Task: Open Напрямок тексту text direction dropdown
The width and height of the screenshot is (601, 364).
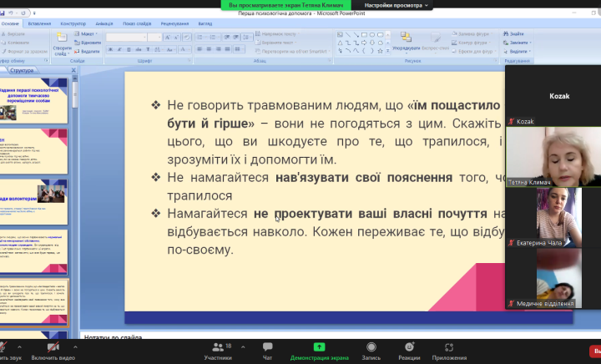Action: pyautogui.click(x=276, y=33)
